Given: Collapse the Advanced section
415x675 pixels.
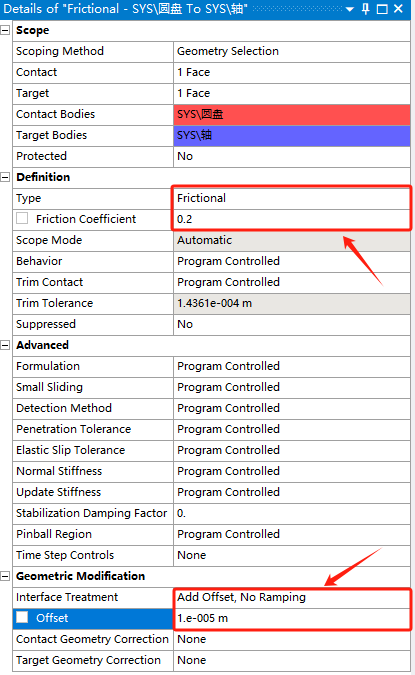Looking at the screenshot, I should pos(5,345).
